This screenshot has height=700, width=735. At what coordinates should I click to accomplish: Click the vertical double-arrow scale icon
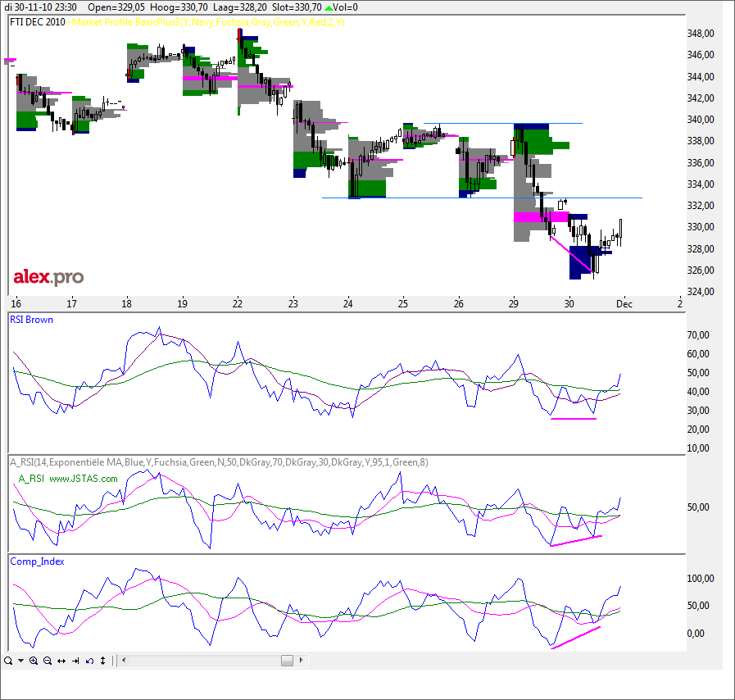click(102, 661)
